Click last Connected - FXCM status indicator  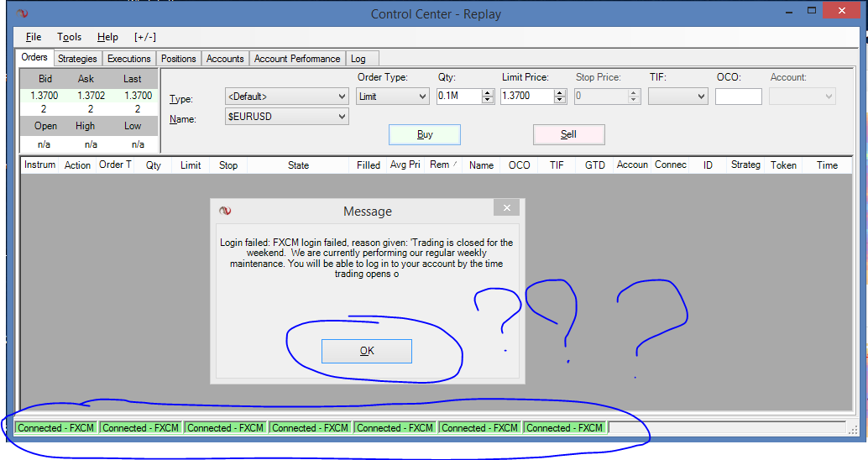tap(565, 428)
